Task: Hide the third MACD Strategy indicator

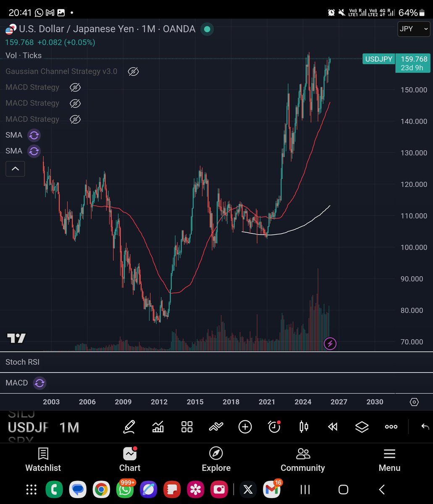Action: pyautogui.click(x=75, y=119)
